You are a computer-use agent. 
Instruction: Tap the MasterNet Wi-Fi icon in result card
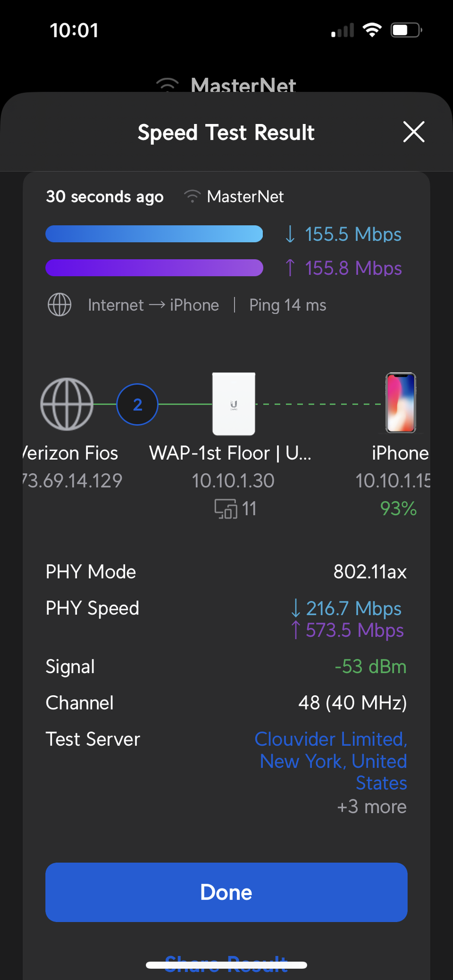coord(192,197)
